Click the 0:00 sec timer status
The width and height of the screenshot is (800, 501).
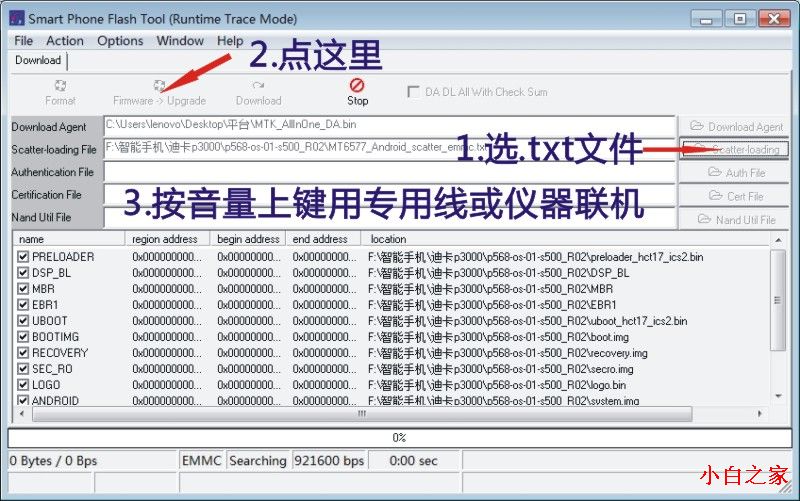pos(414,461)
